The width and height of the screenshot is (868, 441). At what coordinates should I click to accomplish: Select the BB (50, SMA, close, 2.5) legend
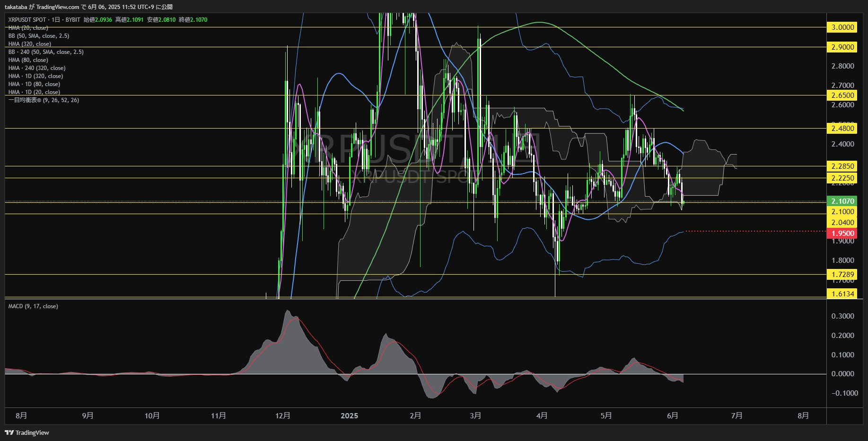pyautogui.click(x=39, y=36)
